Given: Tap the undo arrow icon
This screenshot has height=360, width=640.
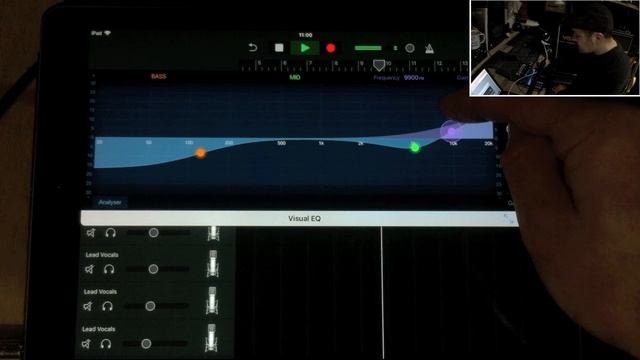Looking at the screenshot, I should click(x=253, y=48).
